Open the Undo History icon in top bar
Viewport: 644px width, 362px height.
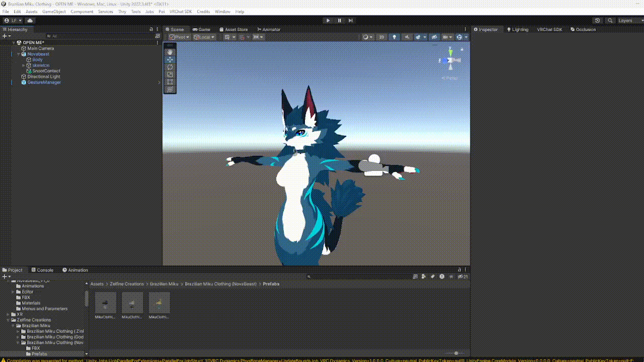point(597,21)
